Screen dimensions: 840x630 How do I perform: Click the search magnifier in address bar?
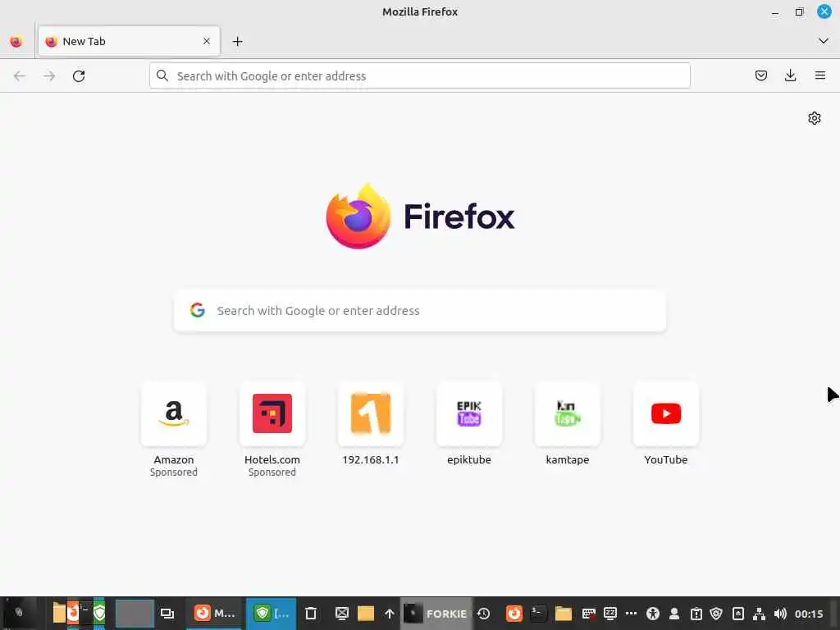162,75
